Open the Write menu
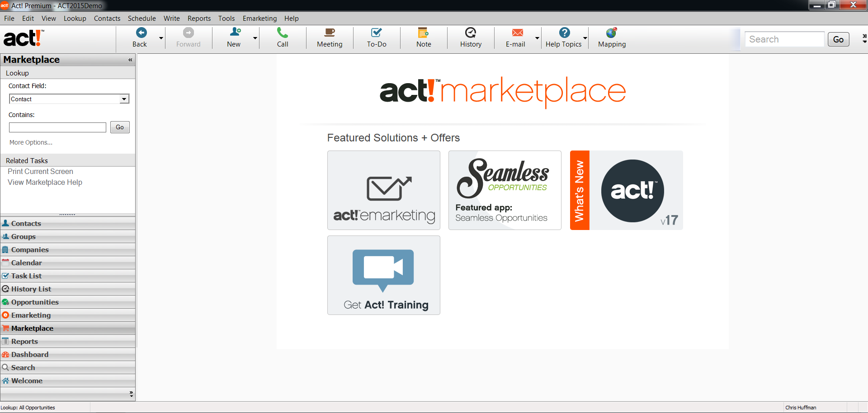The image size is (868, 413). point(171,19)
